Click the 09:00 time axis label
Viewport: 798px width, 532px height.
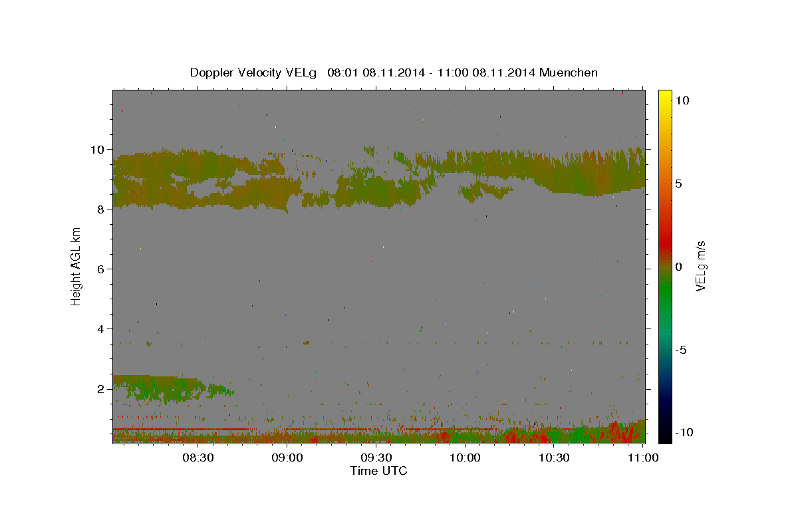pos(287,458)
